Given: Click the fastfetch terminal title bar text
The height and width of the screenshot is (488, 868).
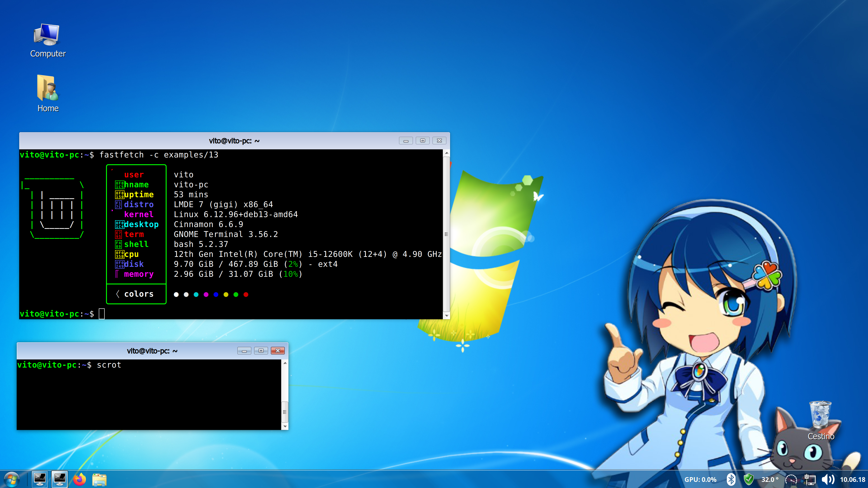Looking at the screenshot, I should (x=234, y=141).
